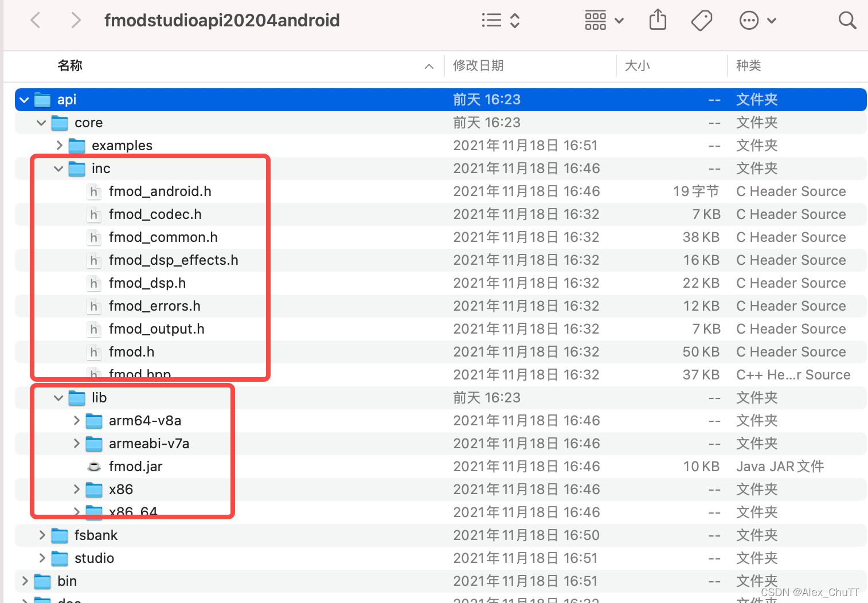Sort by the 大小 column header

point(637,66)
